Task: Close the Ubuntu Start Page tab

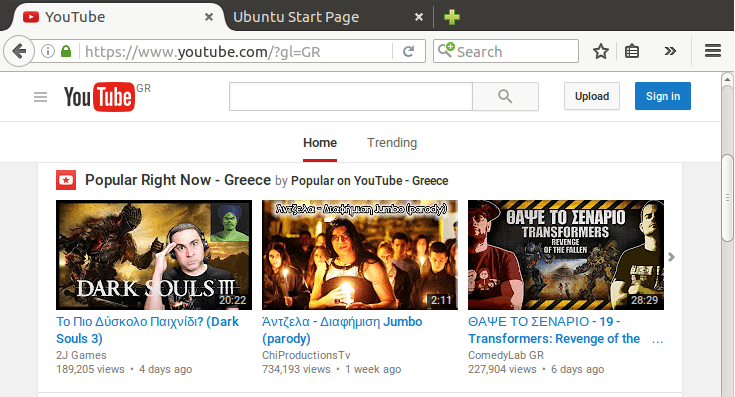Action: tap(419, 17)
